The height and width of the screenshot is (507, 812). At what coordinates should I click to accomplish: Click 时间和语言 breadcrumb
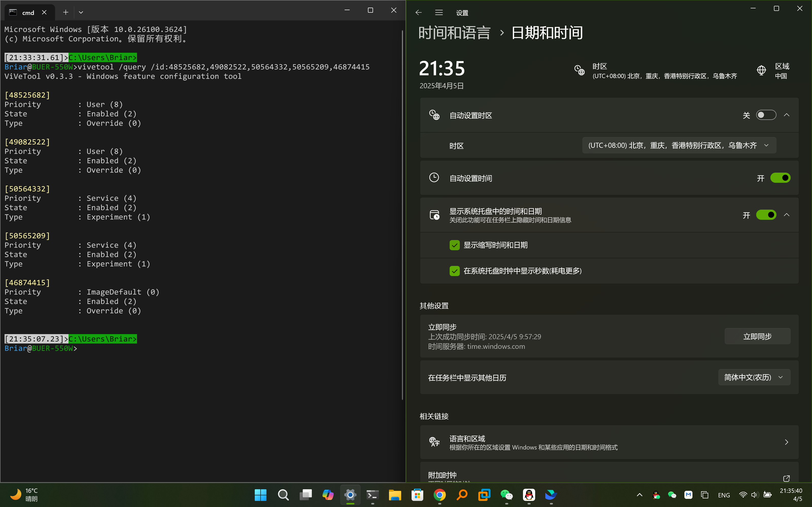(x=454, y=33)
